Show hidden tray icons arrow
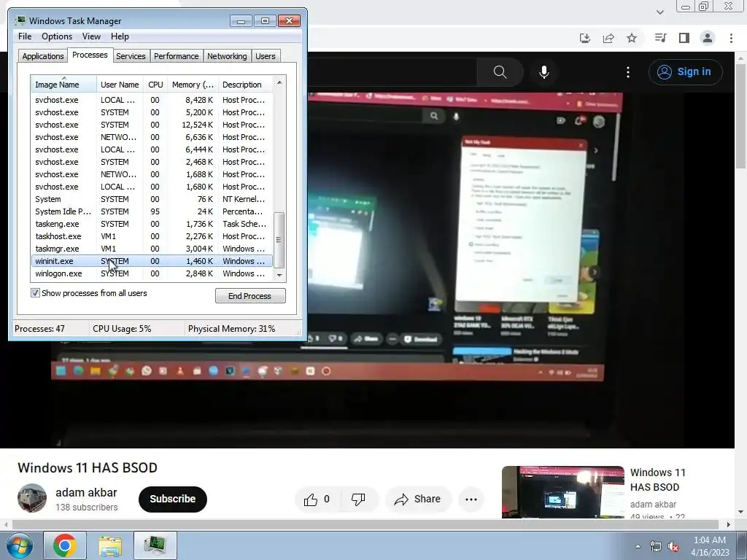 [638, 547]
